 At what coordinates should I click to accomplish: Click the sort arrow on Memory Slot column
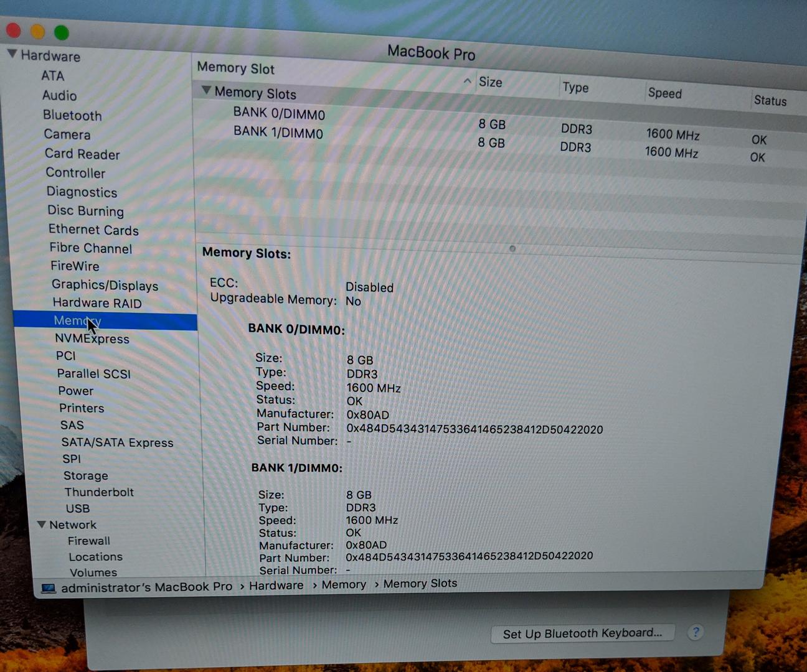[x=467, y=81]
